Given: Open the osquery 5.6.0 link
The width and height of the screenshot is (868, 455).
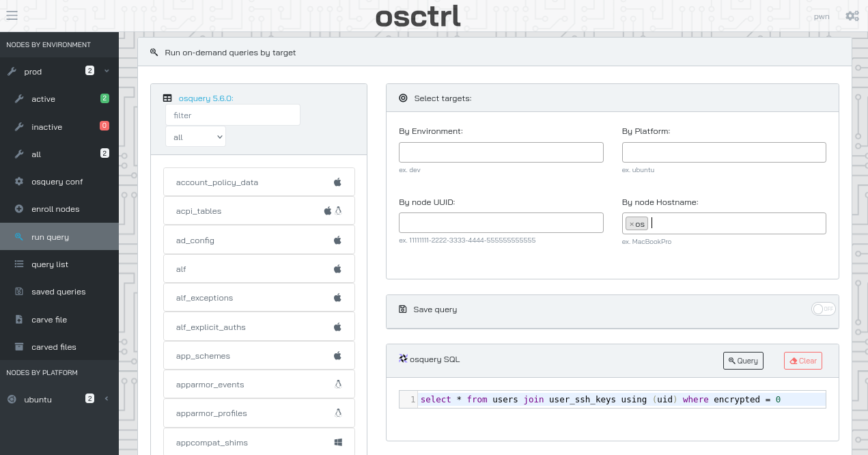Looking at the screenshot, I should coord(206,98).
